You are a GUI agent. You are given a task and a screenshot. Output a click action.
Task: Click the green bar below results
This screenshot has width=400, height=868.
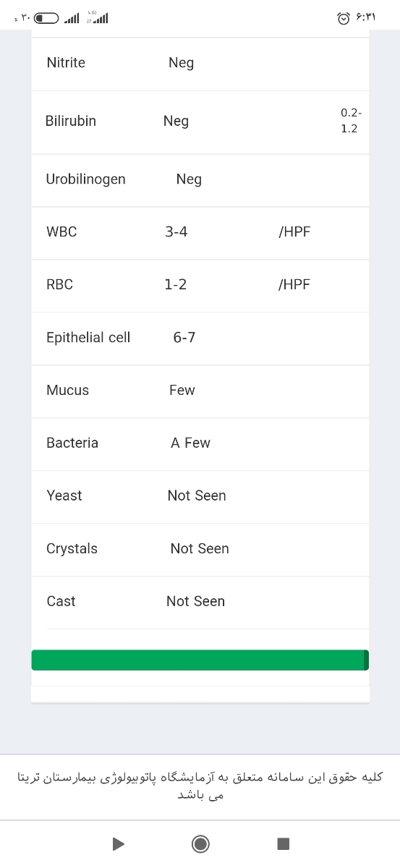click(x=200, y=660)
